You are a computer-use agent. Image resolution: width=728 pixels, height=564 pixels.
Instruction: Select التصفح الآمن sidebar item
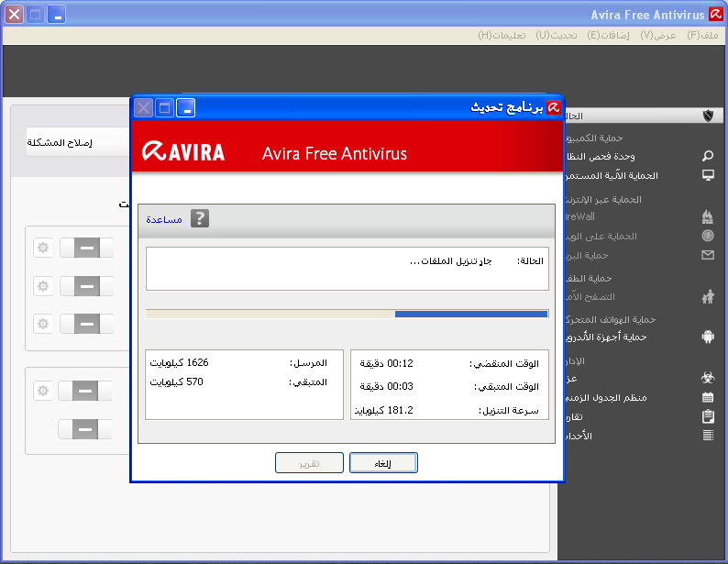[x=590, y=296]
